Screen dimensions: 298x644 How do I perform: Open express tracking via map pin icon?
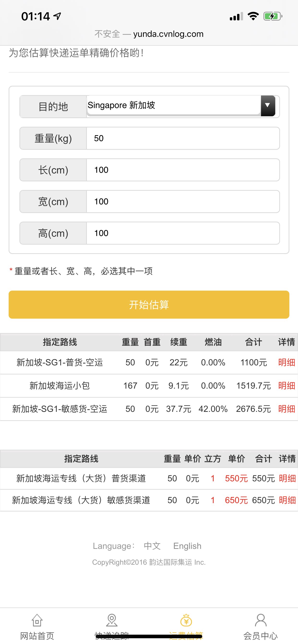tap(112, 621)
